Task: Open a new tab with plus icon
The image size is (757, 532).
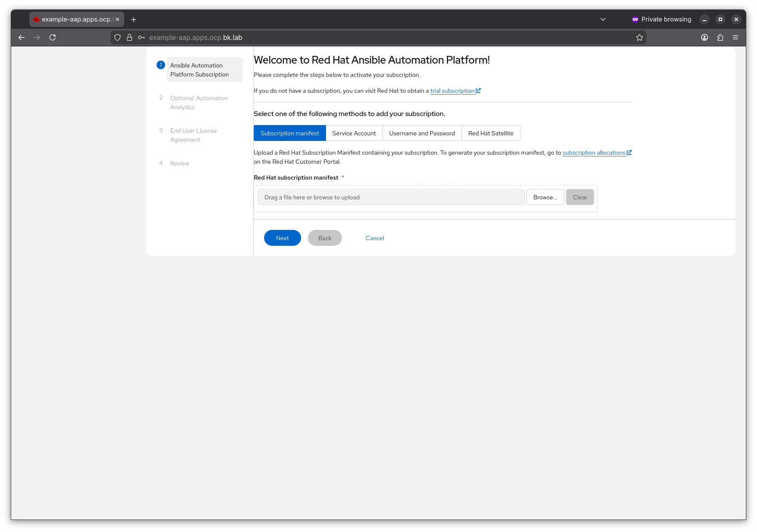Action: (134, 19)
